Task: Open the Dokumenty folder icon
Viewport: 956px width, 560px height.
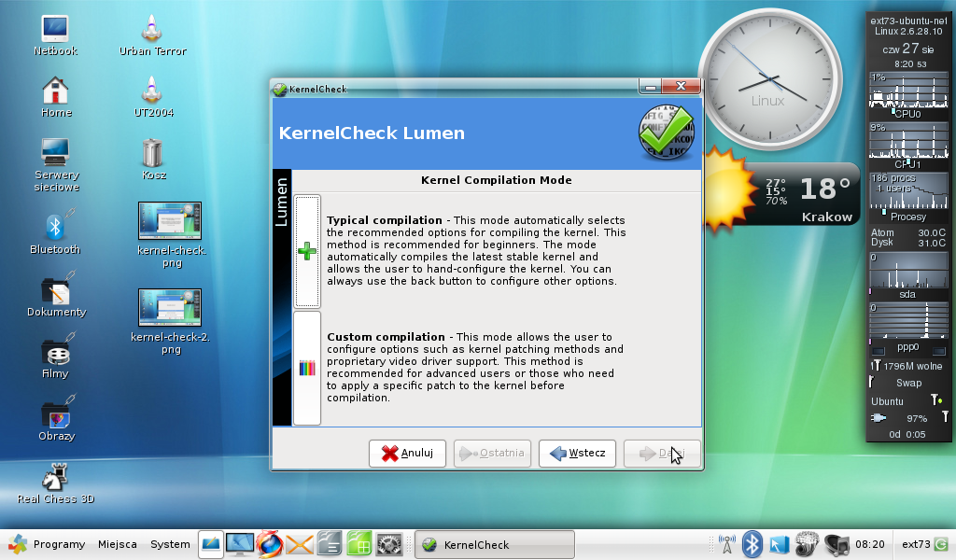Action: pyautogui.click(x=56, y=295)
